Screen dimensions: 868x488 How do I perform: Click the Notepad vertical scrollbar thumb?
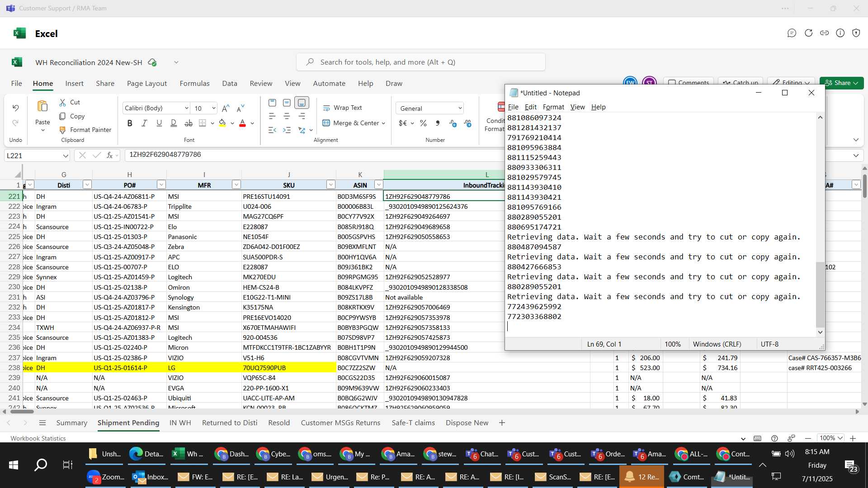point(820,295)
